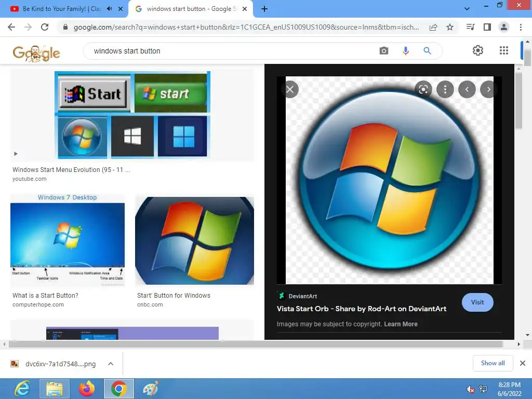532x399 pixels.
Task: Open Chrome profile avatar
Action: point(504,27)
